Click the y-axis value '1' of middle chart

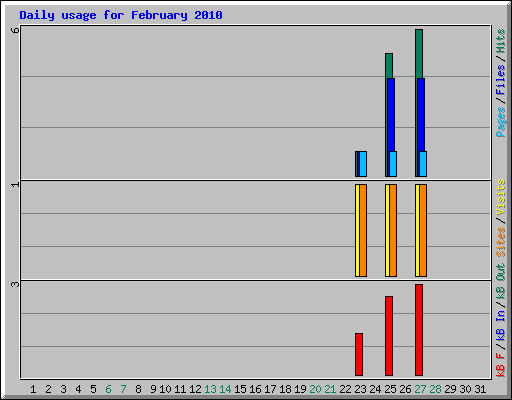pos(15,184)
